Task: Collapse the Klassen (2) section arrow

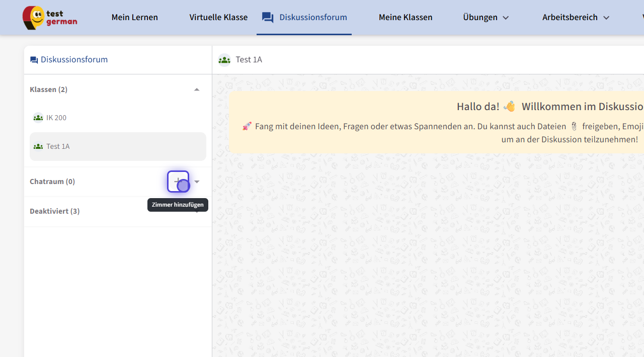Action: tap(197, 90)
